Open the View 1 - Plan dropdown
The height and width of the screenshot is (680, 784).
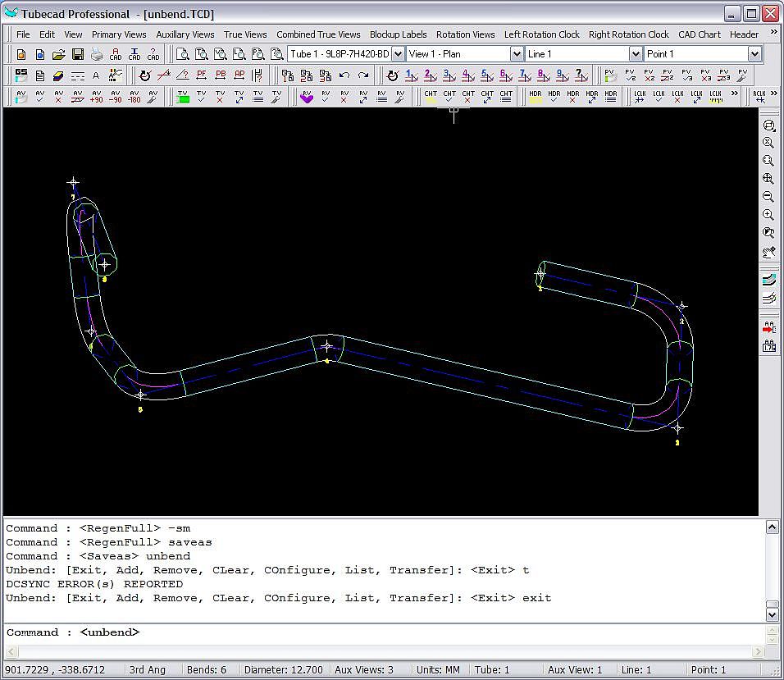tap(517, 54)
